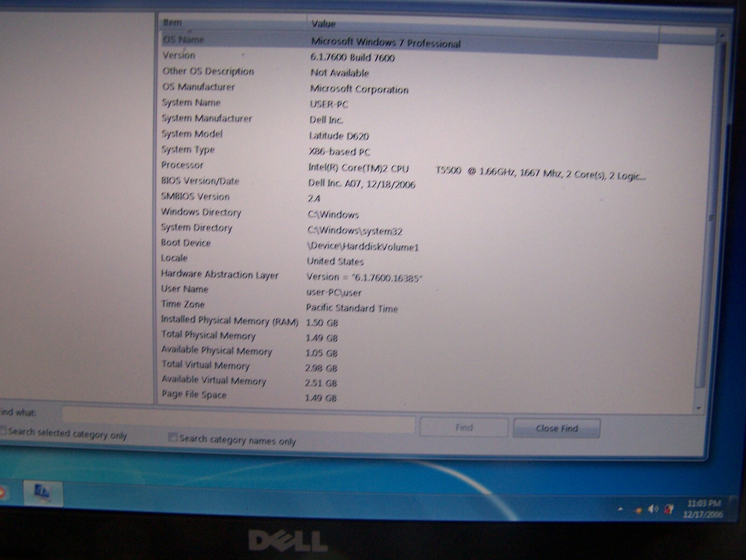Open the network tray icon
Viewport: 746px width, 560px height.
[x=638, y=510]
